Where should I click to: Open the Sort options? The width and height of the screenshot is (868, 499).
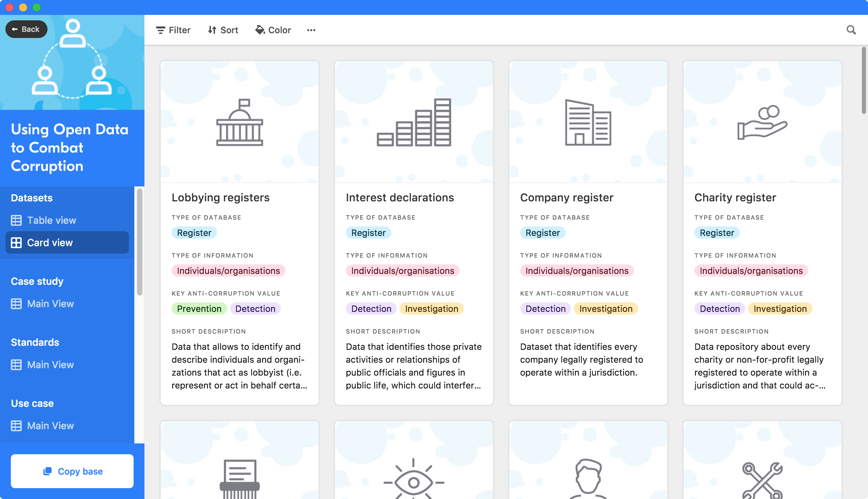point(223,30)
